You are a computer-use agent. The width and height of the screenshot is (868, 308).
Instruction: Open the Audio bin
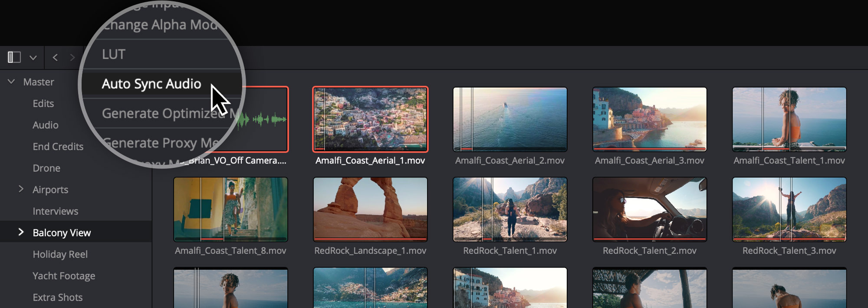46,125
